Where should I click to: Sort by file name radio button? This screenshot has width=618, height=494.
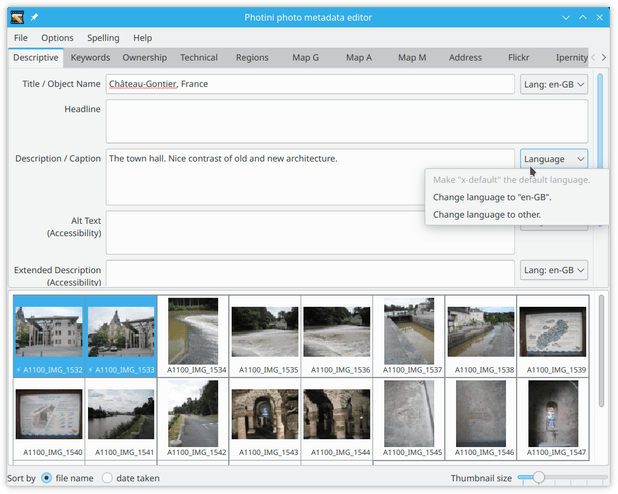pos(47,478)
